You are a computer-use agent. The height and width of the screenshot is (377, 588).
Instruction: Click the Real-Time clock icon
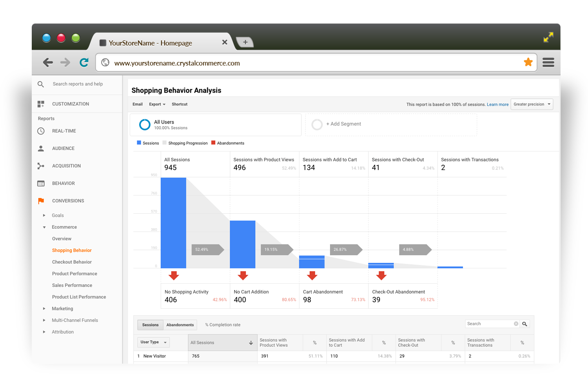click(x=41, y=131)
